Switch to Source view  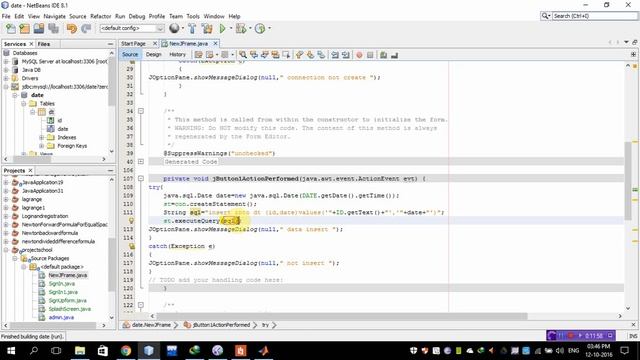click(x=130, y=54)
